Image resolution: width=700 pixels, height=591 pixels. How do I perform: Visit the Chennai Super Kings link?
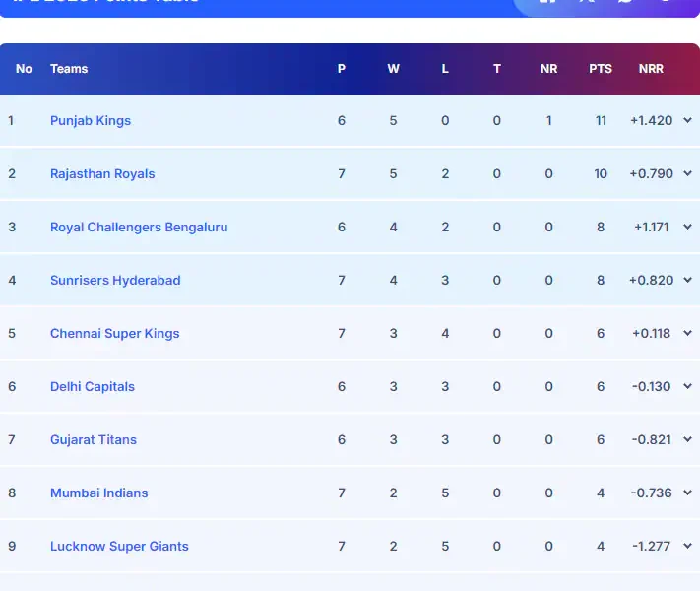115,333
